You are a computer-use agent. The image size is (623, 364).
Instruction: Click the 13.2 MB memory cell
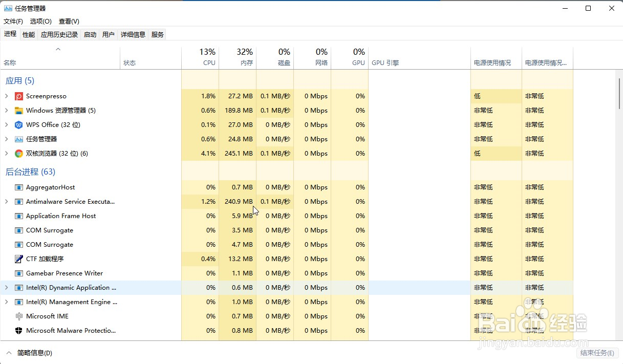coord(238,259)
